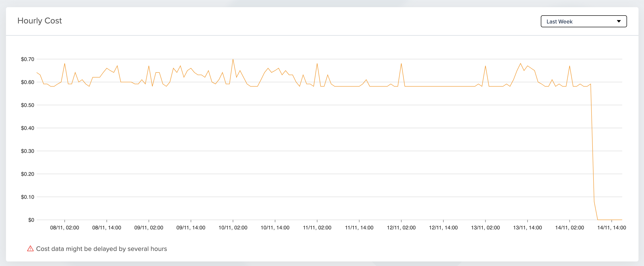Click the 14/11, 14:00 x-axis label
This screenshot has height=266, width=644.
coord(611,228)
